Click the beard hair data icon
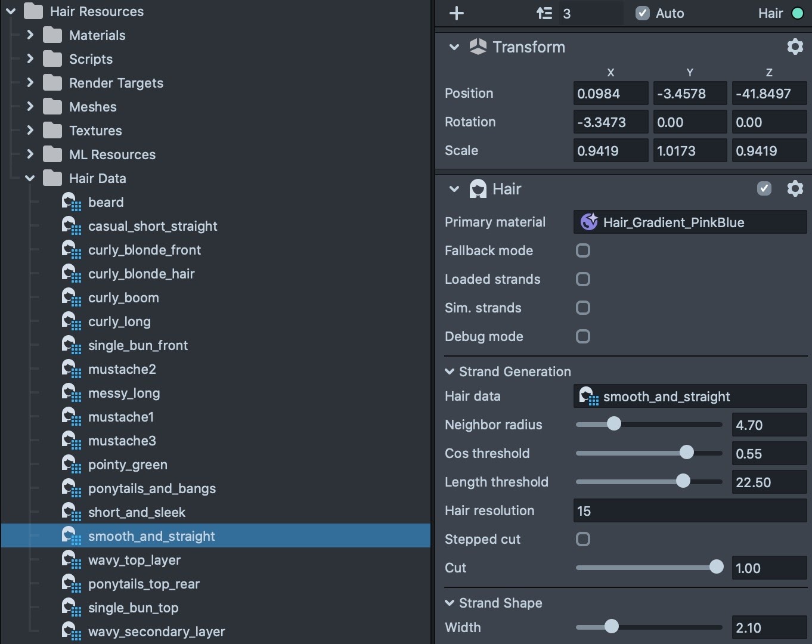This screenshot has height=644, width=812. [72, 202]
